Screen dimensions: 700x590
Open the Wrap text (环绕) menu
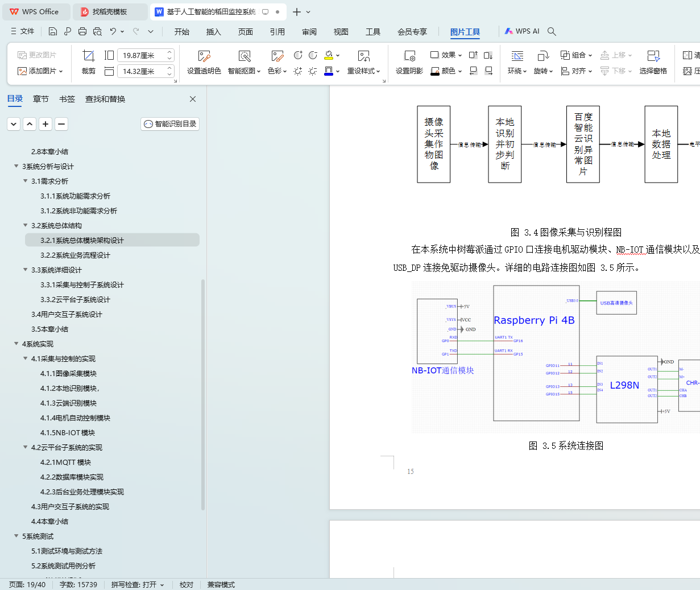517,63
